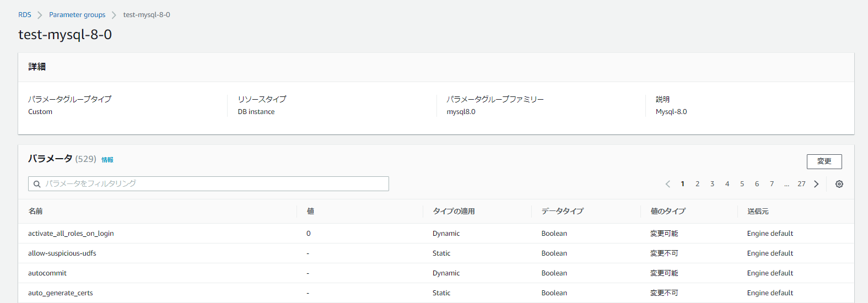Click the 送信元 column header

[x=758, y=211]
